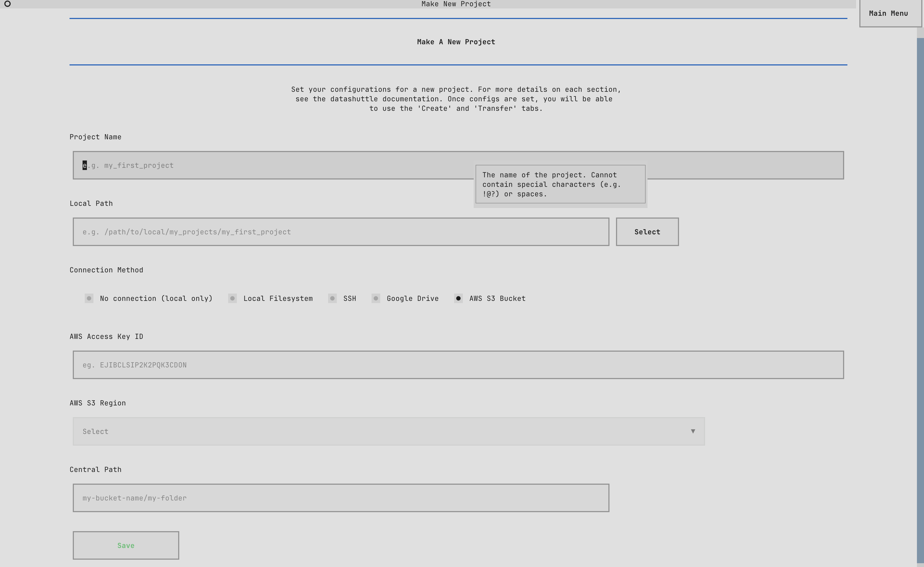Image resolution: width=924 pixels, height=567 pixels.
Task: Click the 'Make A New Project' heading
Action: click(456, 42)
